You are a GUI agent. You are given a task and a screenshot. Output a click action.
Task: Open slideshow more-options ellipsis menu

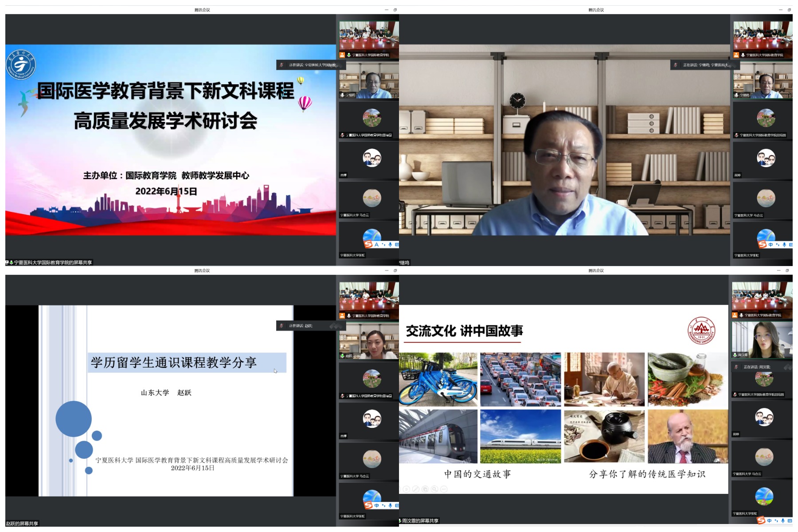tap(444, 489)
